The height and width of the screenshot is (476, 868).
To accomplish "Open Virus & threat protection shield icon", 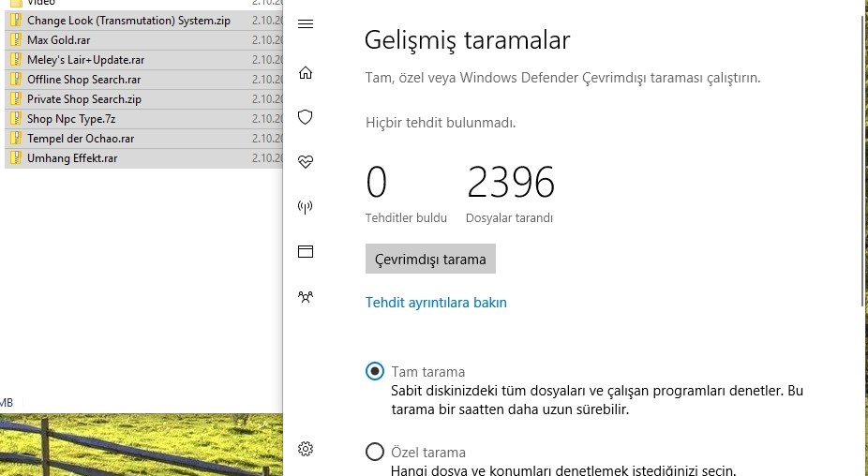I will pyautogui.click(x=306, y=117).
